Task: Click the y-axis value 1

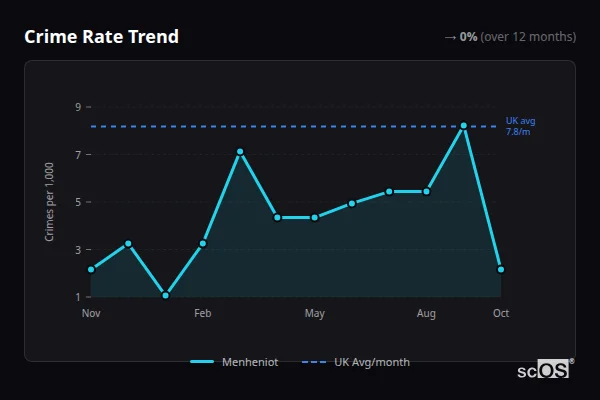Action: pyautogui.click(x=78, y=297)
